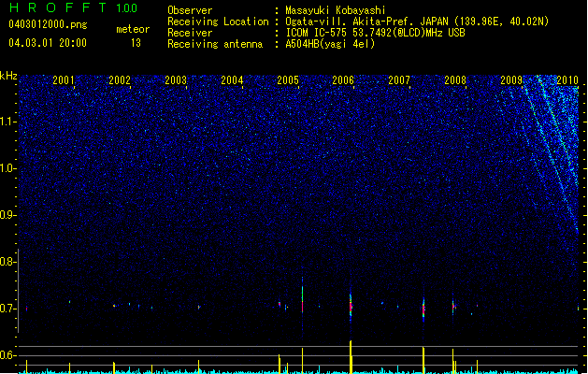Click the date 04.03.01 20:00
Image resolution: width=588 pixels, height=374 pixels.
pyautogui.click(x=48, y=43)
